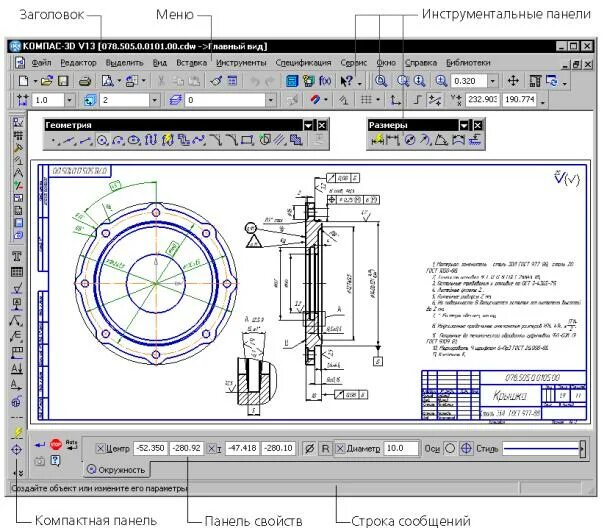Open the Размеры panel options arrow

(464, 125)
